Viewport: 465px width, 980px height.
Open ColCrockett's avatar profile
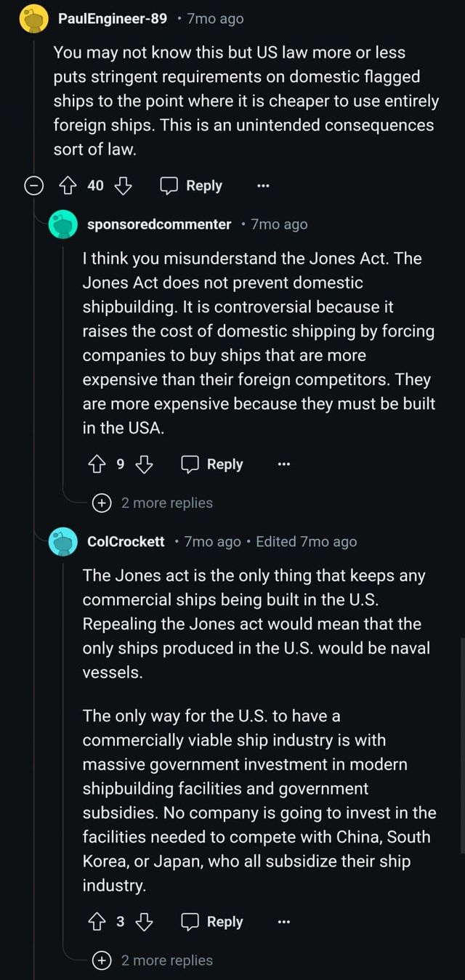tap(62, 542)
